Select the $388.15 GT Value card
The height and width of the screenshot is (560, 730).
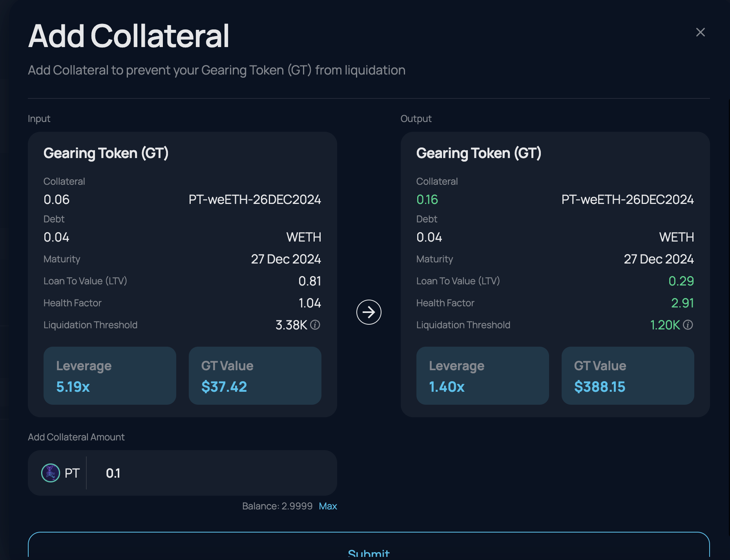pyautogui.click(x=628, y=376)
